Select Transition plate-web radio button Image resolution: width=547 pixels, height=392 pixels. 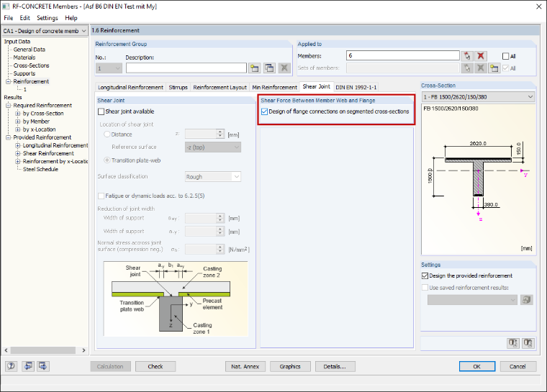107,160
